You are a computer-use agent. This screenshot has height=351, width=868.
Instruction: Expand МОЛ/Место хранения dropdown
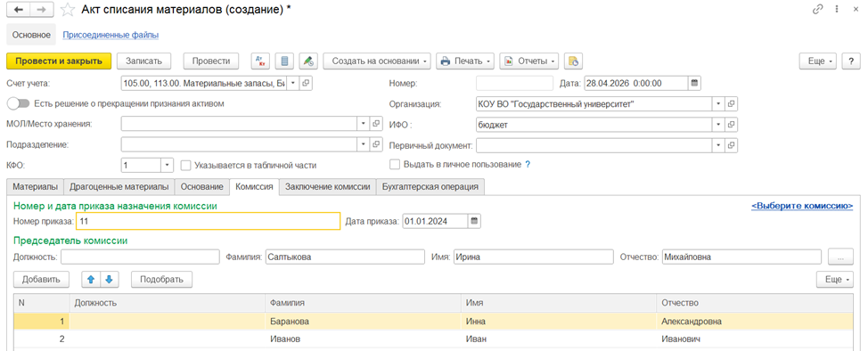tap(364, 124)
